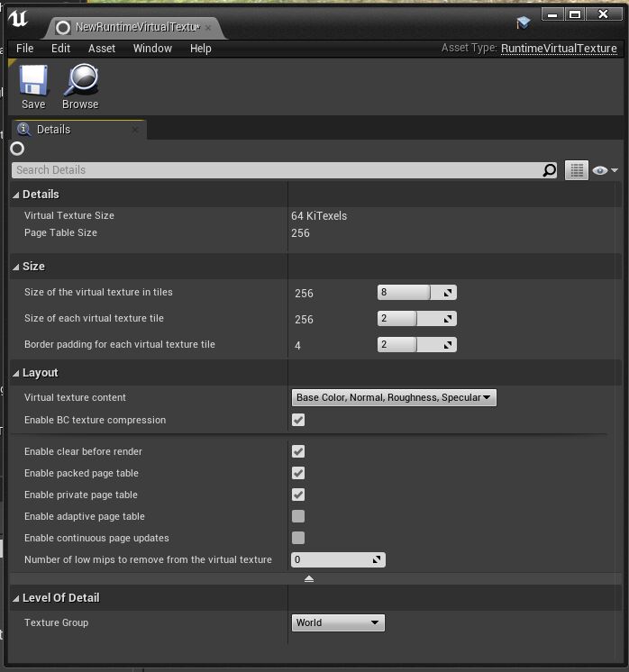Check Enable adaptive page table

[298, 516]
